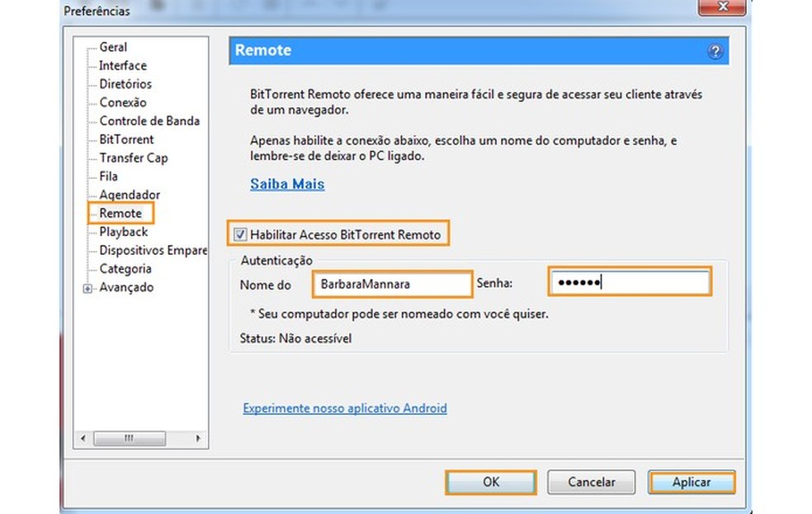
Task: Select Categoria in the preferences list
Action: tap(125, 269)
